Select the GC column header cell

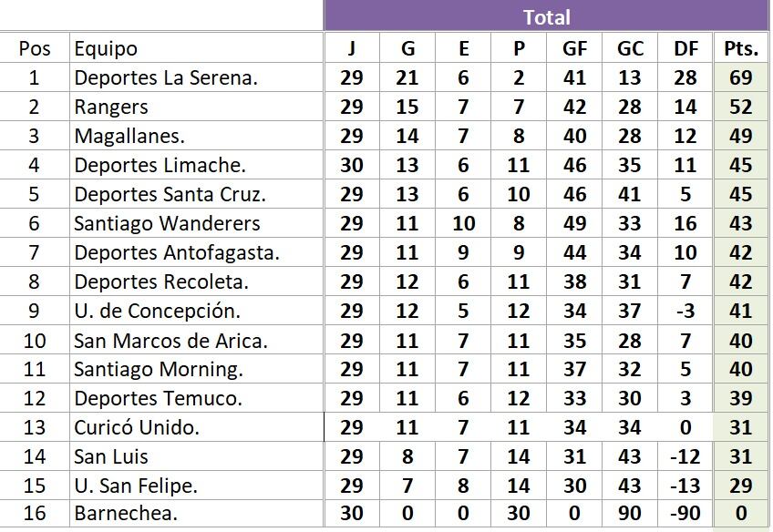point(630,48)
